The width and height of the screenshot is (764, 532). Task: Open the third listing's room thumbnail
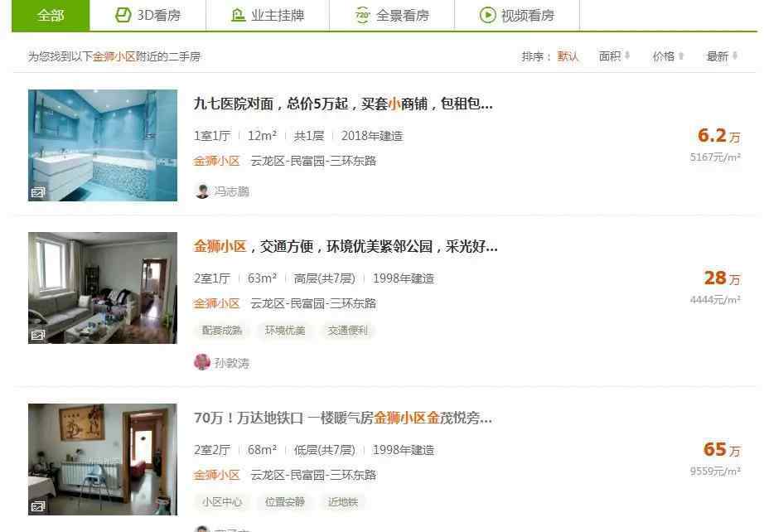pos(103,459)
